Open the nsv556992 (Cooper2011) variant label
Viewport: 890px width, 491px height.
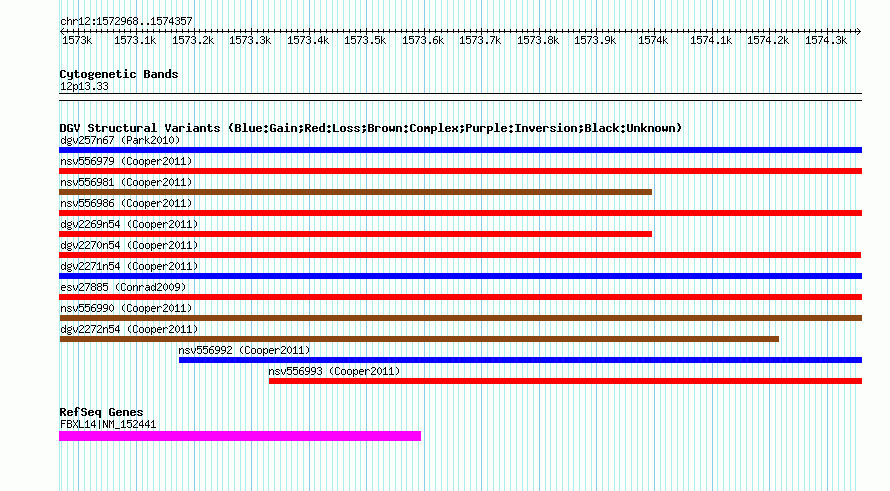coord(244,350)
